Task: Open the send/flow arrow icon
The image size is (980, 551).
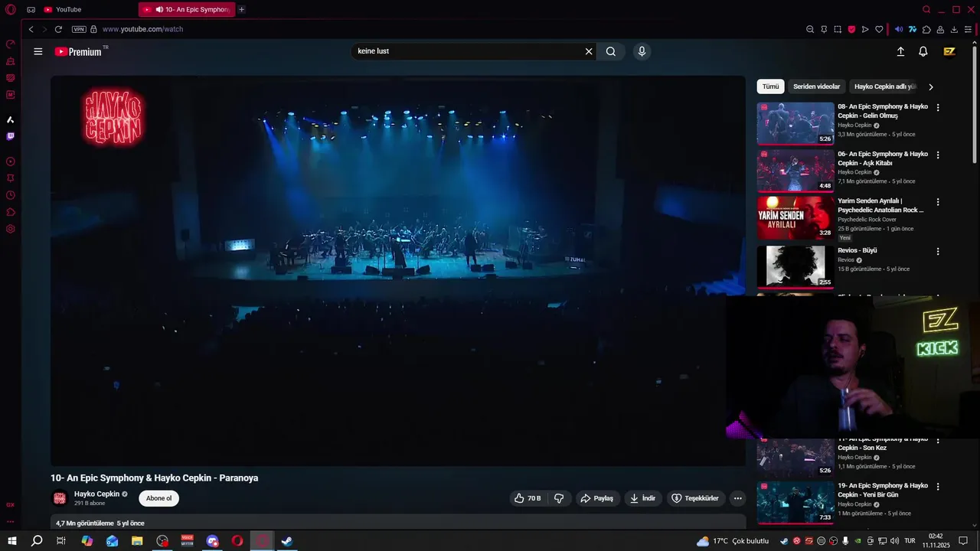Action: [x=865, y=29]
